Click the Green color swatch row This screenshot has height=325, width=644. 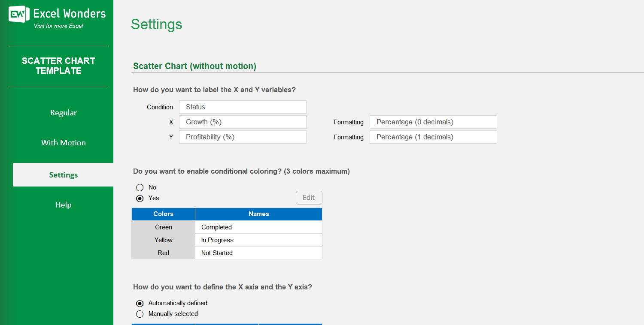tap(163, 227)
